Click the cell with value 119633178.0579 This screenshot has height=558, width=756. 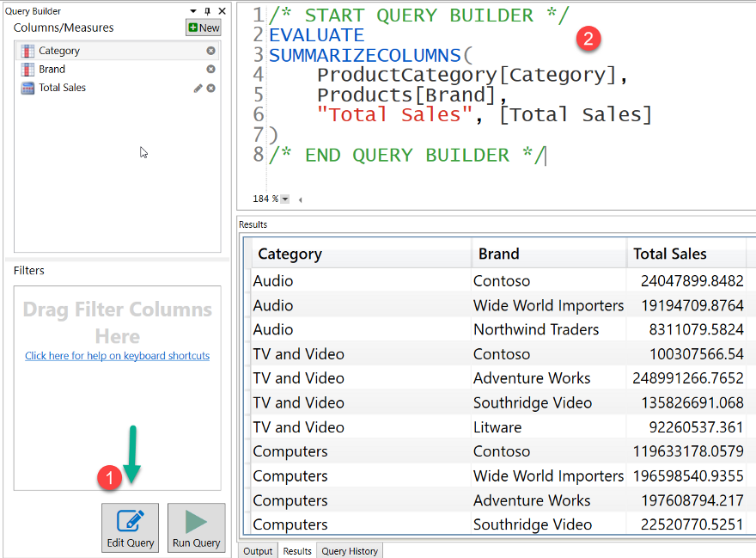coord(686,451)
